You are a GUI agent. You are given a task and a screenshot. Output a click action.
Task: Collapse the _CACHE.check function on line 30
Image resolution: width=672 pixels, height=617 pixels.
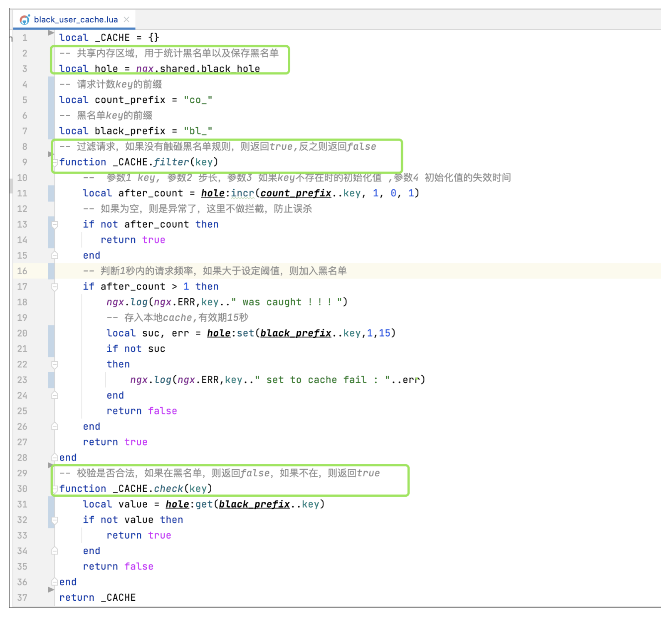tap(54, 489)
